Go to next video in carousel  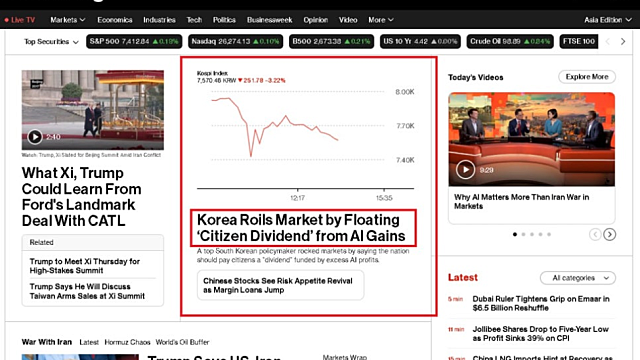pos(610,234)
